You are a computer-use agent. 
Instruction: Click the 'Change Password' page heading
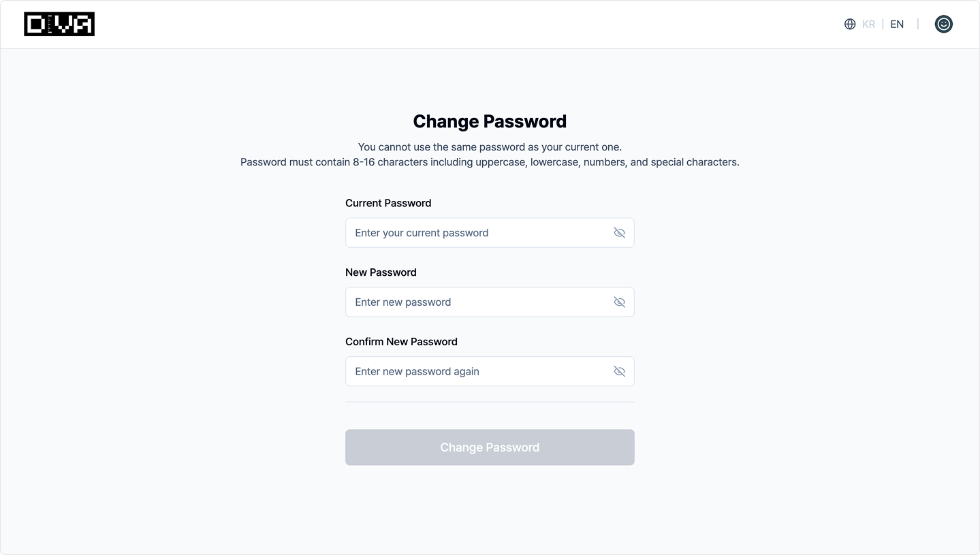point(490,122)
